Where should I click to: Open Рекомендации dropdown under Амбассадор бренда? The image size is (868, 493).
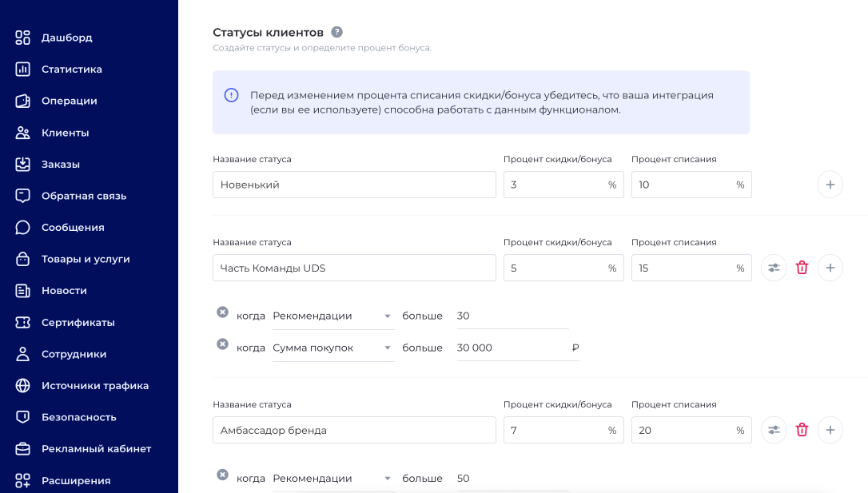point(332,479)
